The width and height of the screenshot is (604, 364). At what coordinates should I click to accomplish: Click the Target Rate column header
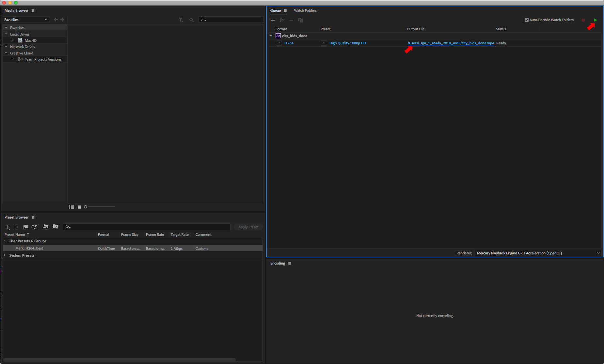pos(180,235)
